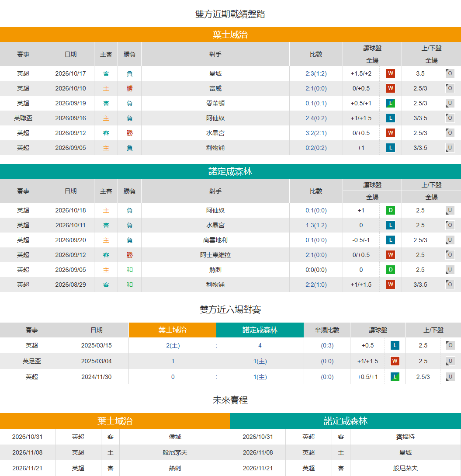Click the green D badge in 2026/10/18 阿仙奴 row
The height and width of the screenshot is (476, 461).
(390, 210)
